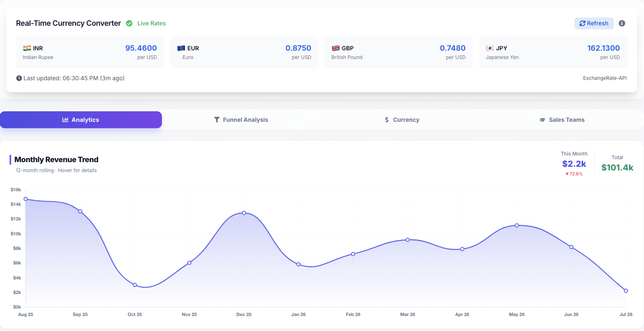644x331 pixels.
Task: Click the British Pound label
Action: 347,57
